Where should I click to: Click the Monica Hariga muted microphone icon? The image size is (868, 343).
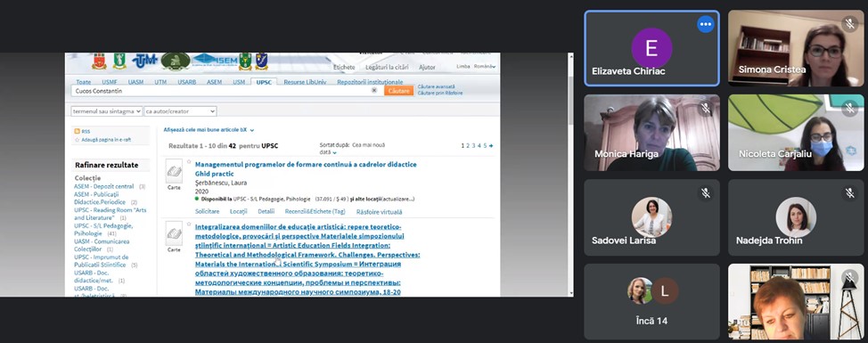[705, 109]
